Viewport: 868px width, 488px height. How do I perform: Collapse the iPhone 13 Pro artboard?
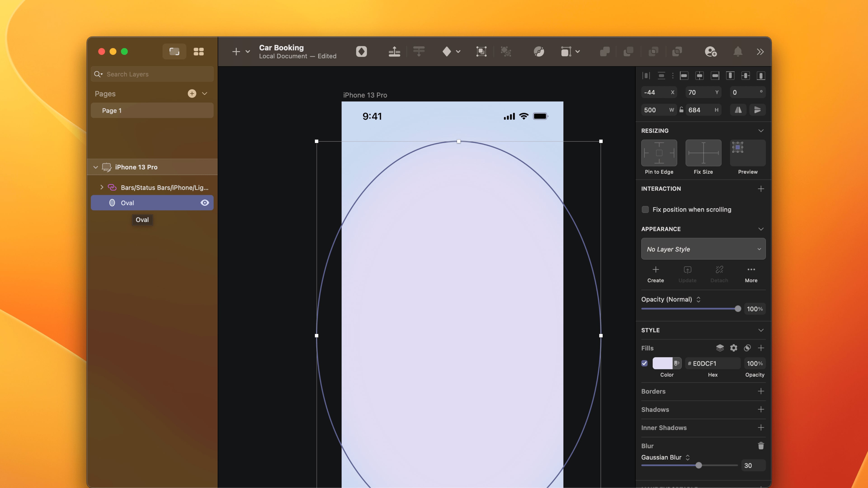(x=95, y=167)
